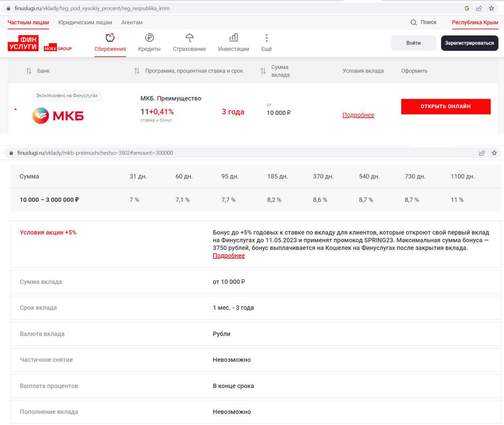Click deposit name МКБ. Преимущество
Screen dimensions: 504x425
(171, 98)
